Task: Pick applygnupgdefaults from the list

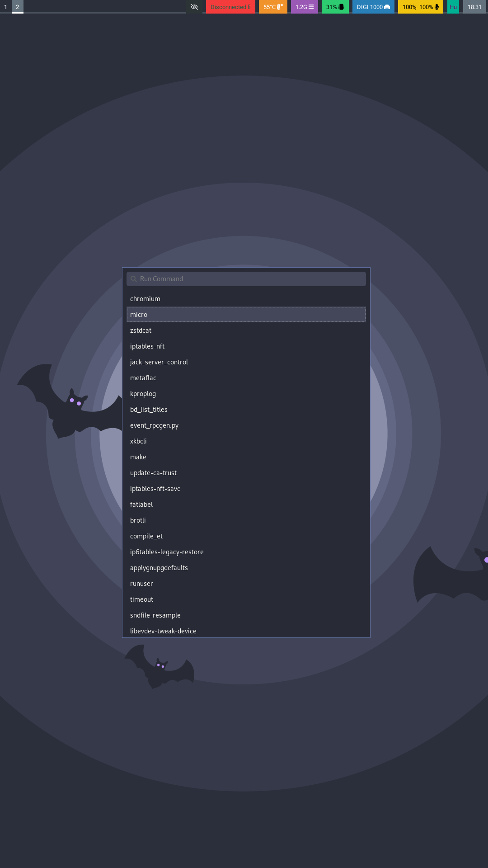Action: pos(246,568)
